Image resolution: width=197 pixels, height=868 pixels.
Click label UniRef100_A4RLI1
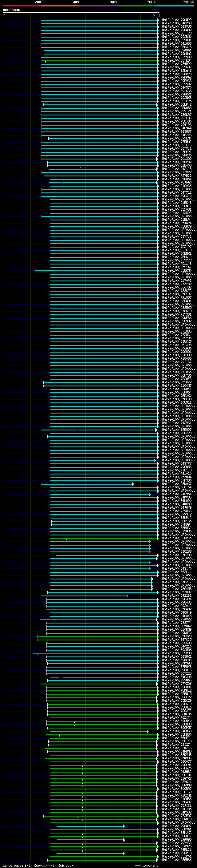[177, 850]
